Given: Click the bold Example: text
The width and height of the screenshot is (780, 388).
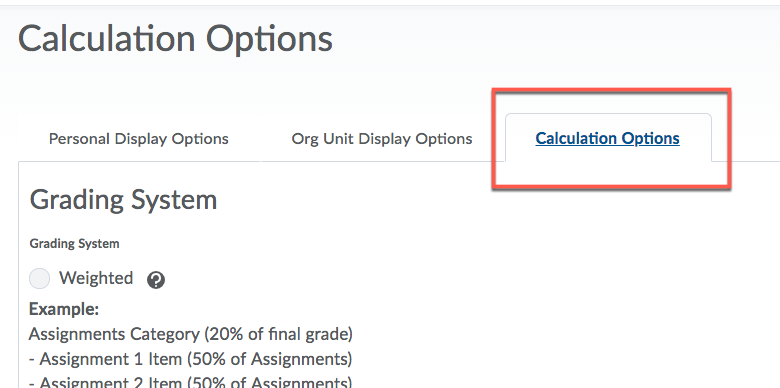Looking at the screenshot, I should pos(64,309).
